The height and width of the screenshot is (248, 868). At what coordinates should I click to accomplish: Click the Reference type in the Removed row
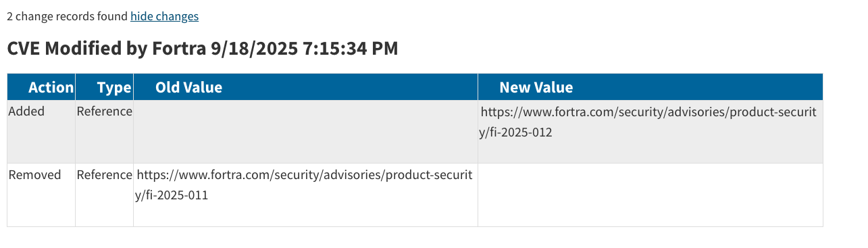[105, 175]
